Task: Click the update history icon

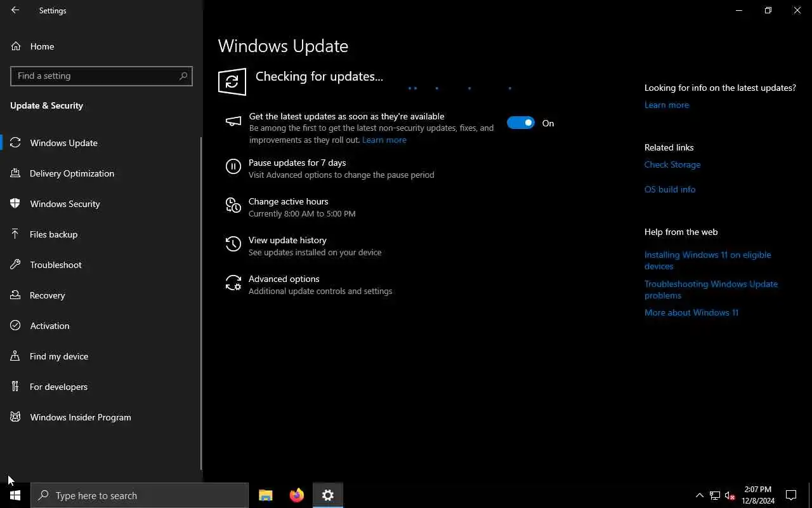Action: (233, 244)
